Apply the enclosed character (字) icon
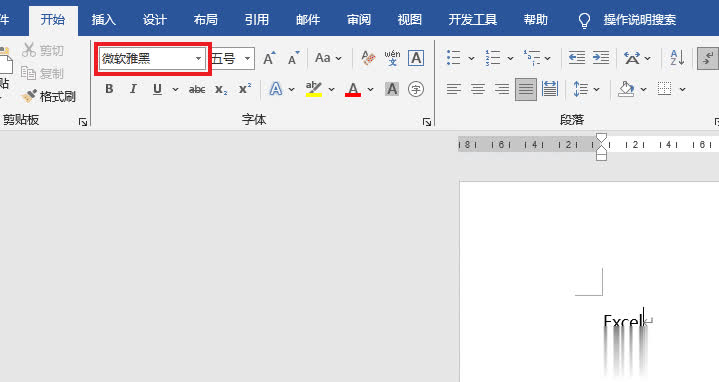The width and height of the screenshot is (719, 382). [416, 89]
